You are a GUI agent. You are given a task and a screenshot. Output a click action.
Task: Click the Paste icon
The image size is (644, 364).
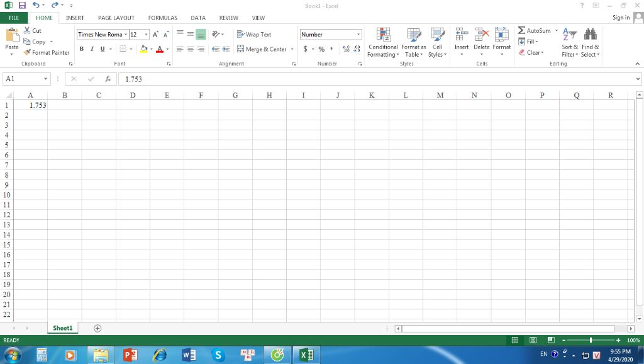click(x=12, y=36)
